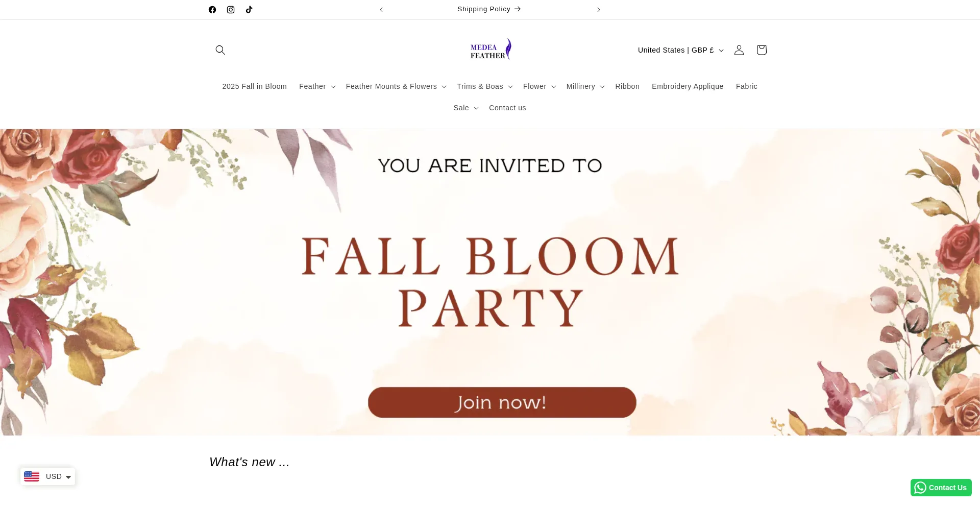980x507 pixels.
Task: Click the Medea Feather logo
Action: (490, 50)
